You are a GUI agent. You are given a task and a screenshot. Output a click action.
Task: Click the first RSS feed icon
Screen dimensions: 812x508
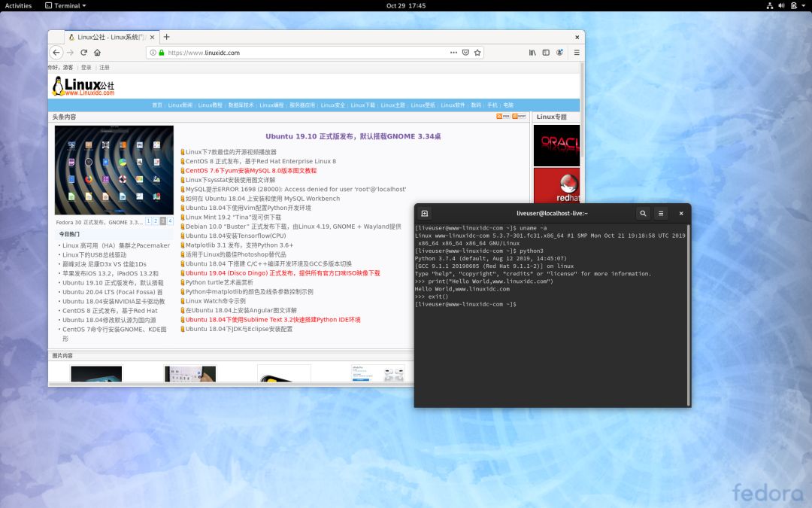[503, 116]
